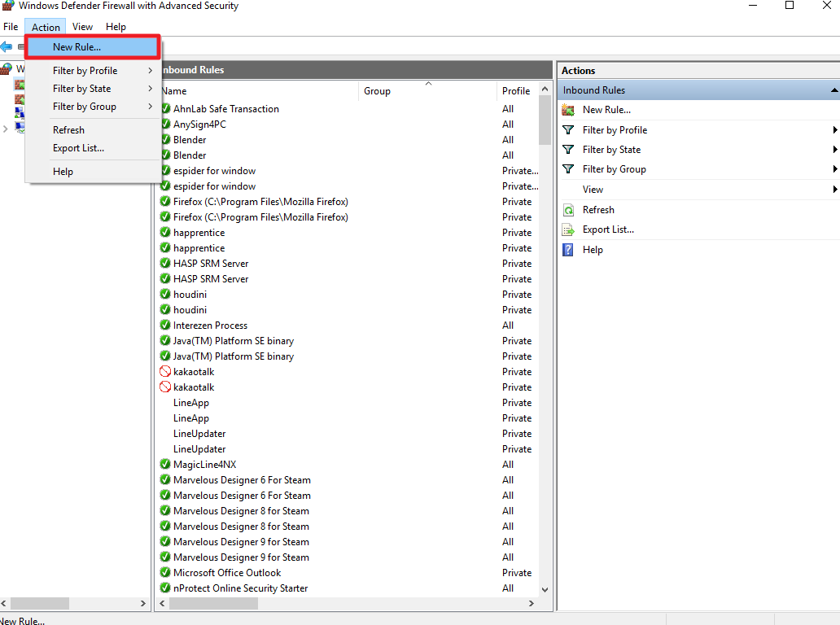
Task: Expand Filter by Group arrow in Actions pane
Action: point(834,169)
